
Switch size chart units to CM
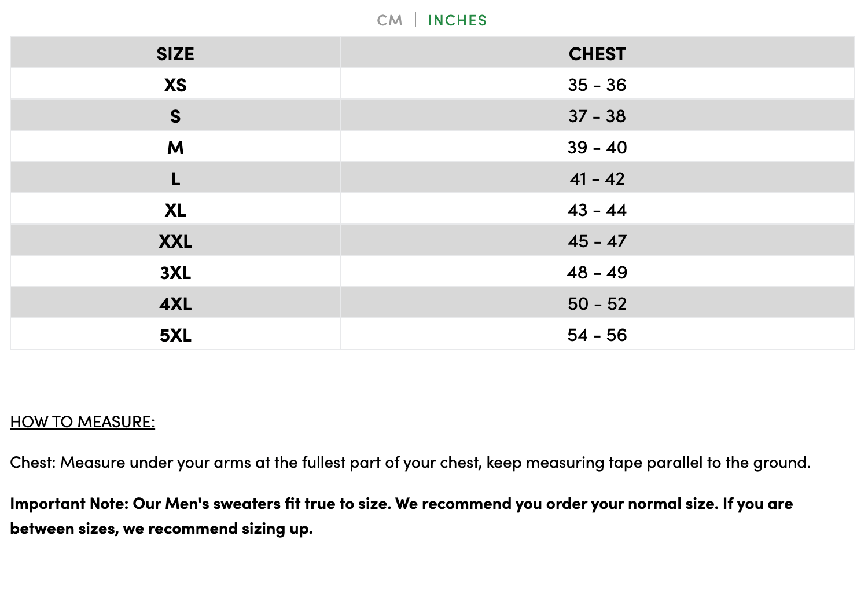pyautogui.click(x=389, y=20)
